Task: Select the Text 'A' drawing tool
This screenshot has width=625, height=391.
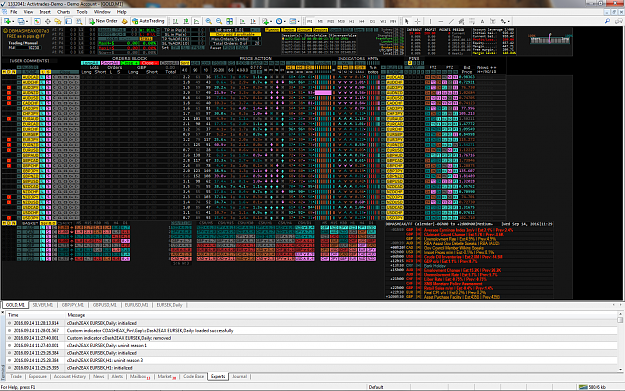Action: 482,21
